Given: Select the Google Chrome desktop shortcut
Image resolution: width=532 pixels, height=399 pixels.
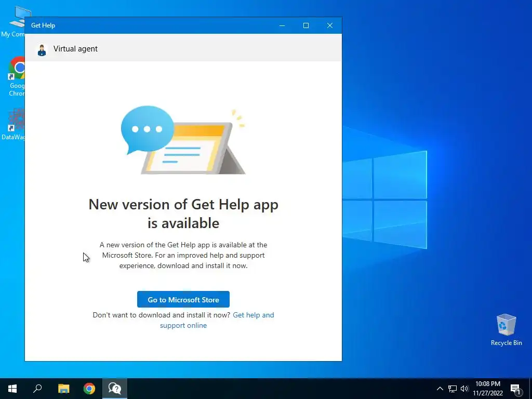Looking at the screenshot, I should [x=16, y=77].
